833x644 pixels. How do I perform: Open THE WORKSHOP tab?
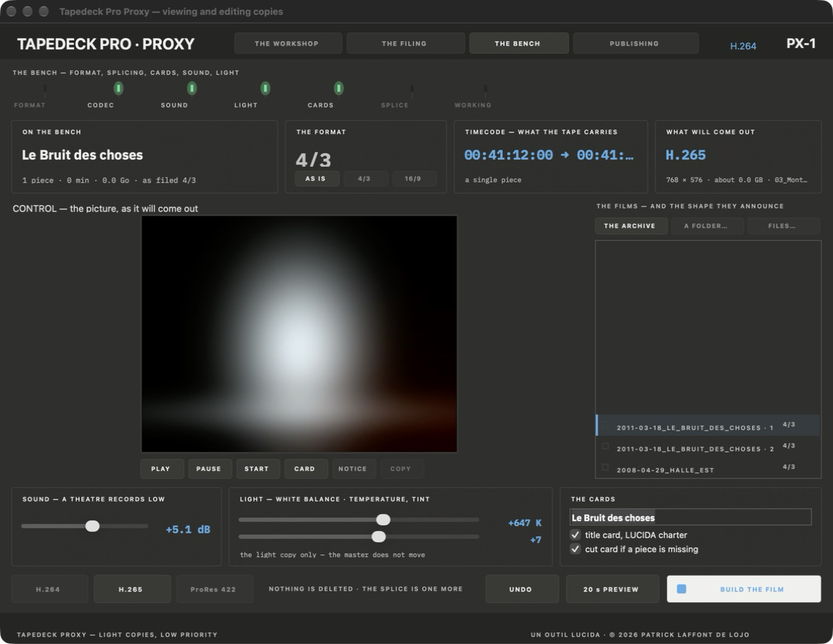tap(288, 44)
